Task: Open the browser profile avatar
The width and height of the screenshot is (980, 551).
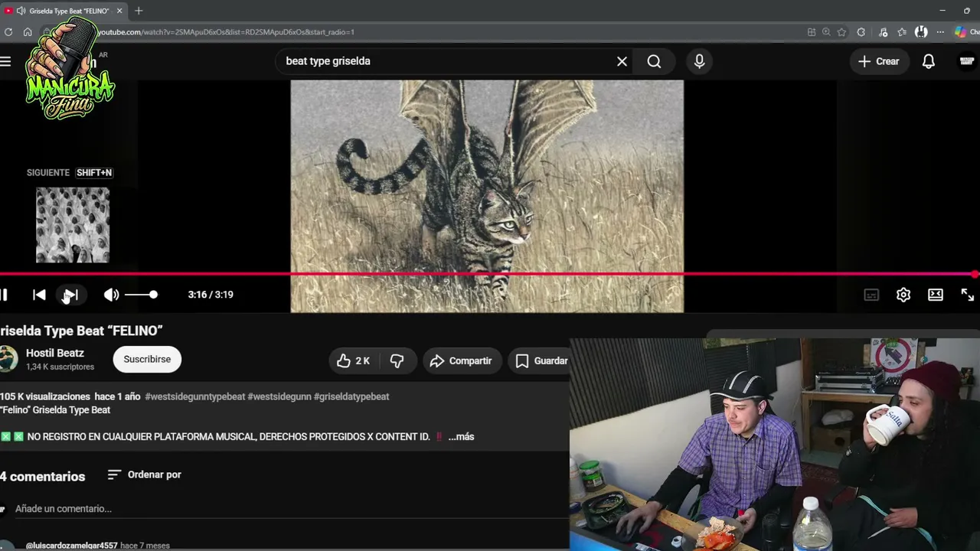Action: click(921, 32)
